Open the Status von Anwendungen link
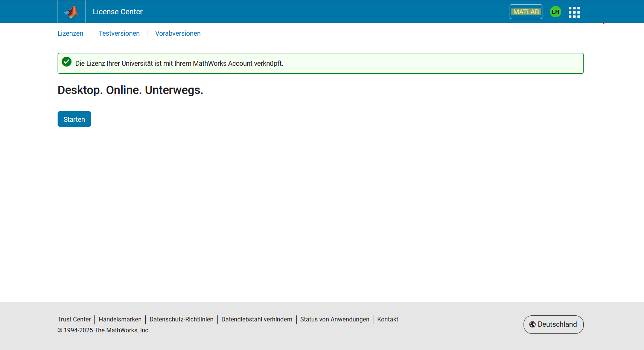644x350 pixels. pyautogui.click(x=335, y=319)
